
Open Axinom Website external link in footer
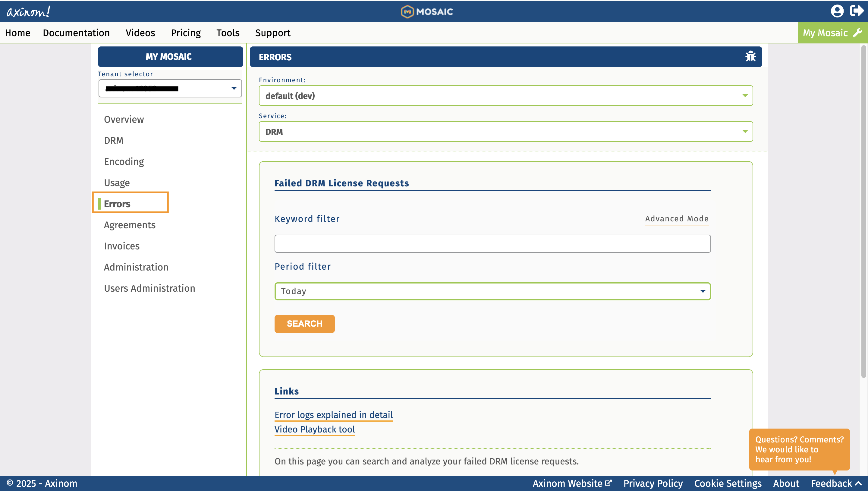[572, 483]
